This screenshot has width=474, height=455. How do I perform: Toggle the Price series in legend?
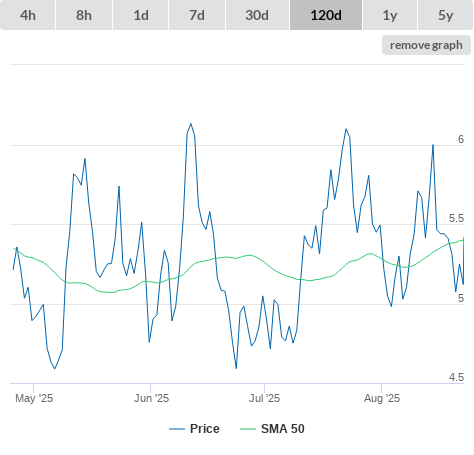pyautogui.click(x=194, y=429)
